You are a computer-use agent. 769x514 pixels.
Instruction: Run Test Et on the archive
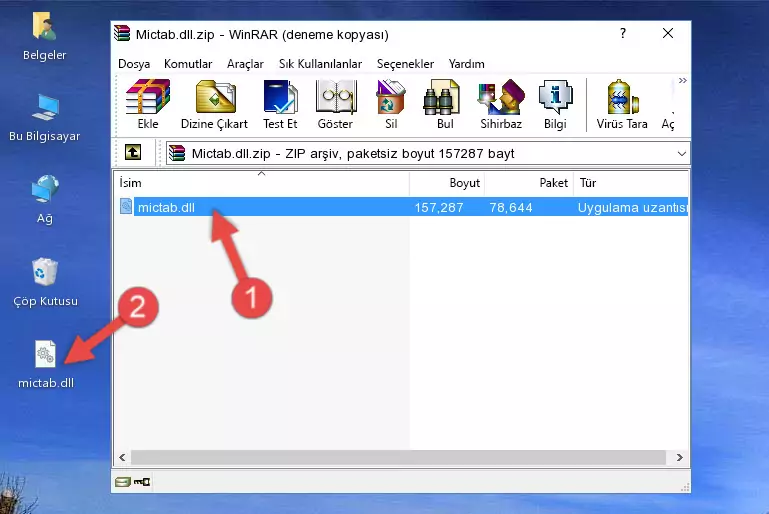coord(280,104)
